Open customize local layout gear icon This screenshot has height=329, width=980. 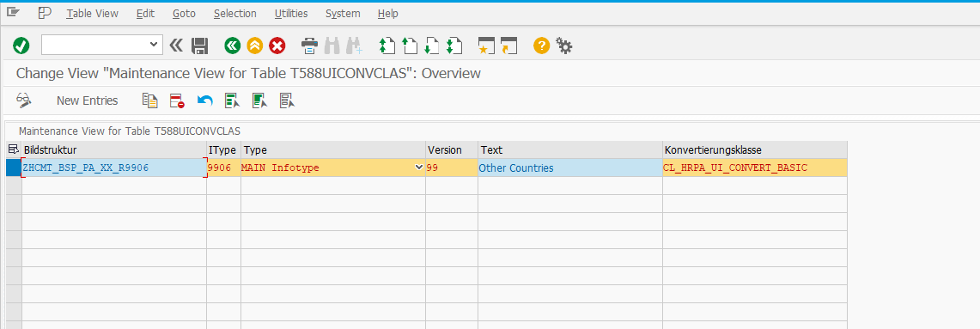564,45
